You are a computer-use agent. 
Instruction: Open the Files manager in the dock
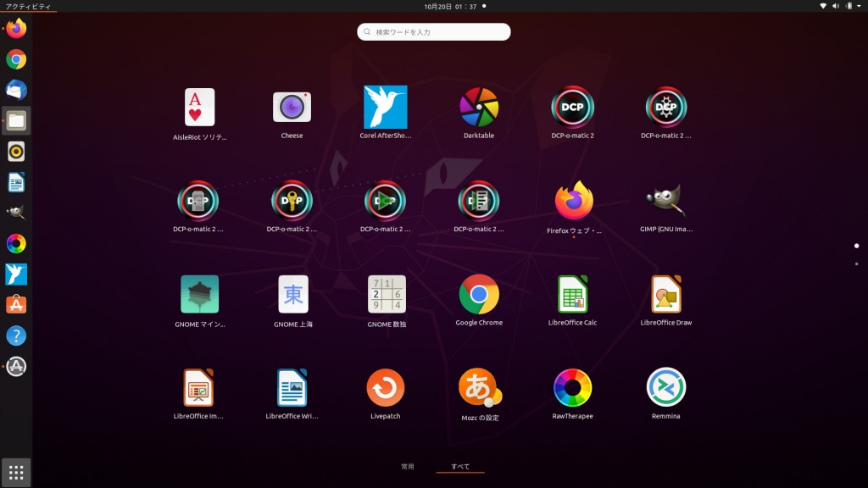click(16, 120)
